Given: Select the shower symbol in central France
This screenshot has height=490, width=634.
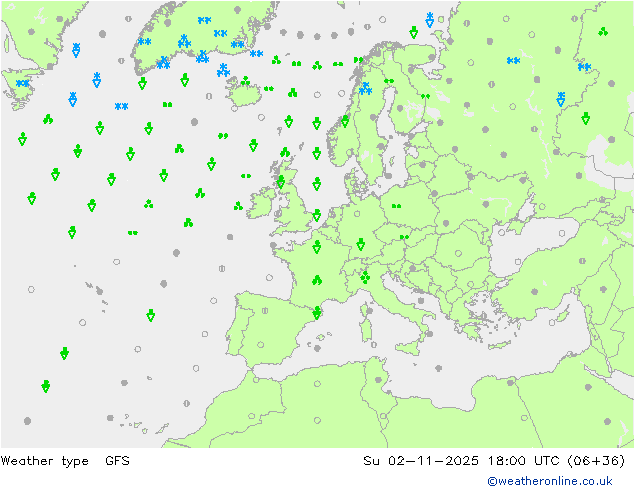Looking at the screenshot, I should tap(317, 280).
